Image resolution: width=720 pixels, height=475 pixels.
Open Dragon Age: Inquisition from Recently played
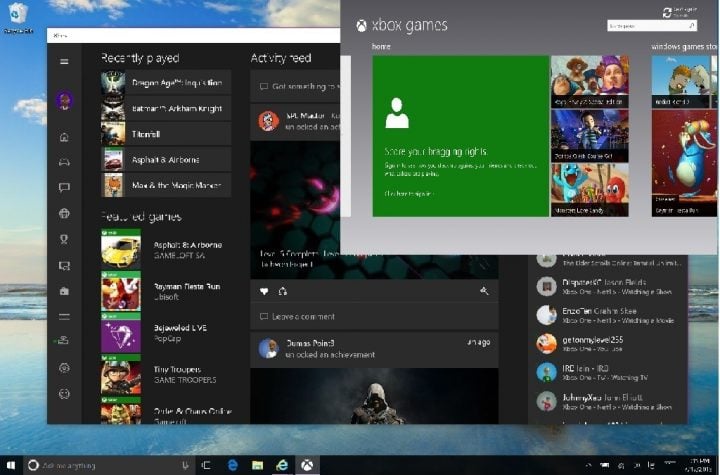(166, 83)
